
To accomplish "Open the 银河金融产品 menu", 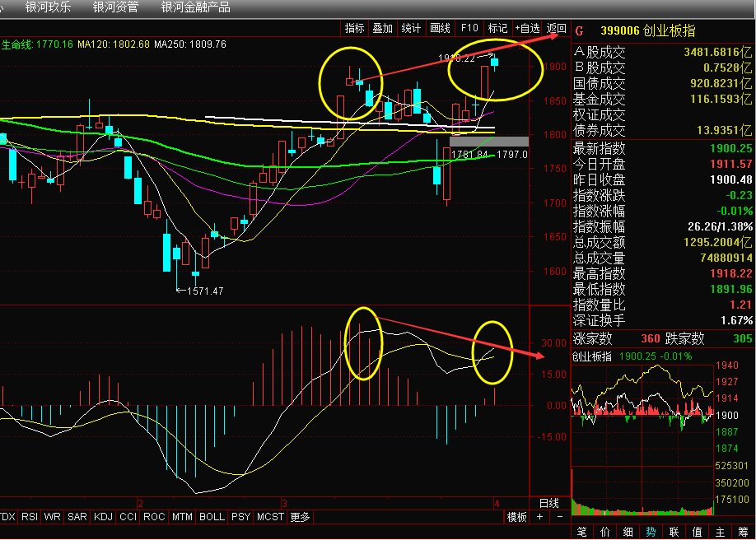I will pyautogui.click(x=195, y=7).
